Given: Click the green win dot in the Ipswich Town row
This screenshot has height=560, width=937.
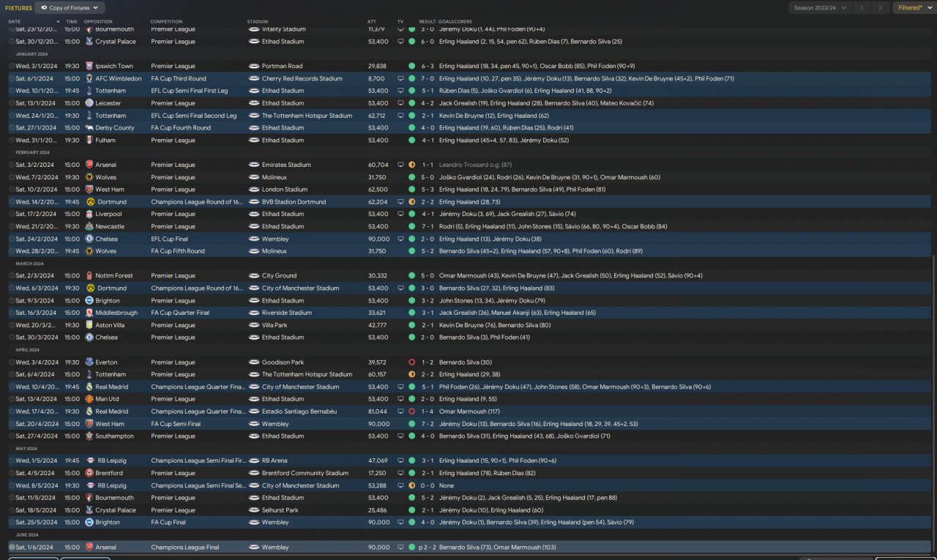Looking at the screenshot, I should click(411, 66).
